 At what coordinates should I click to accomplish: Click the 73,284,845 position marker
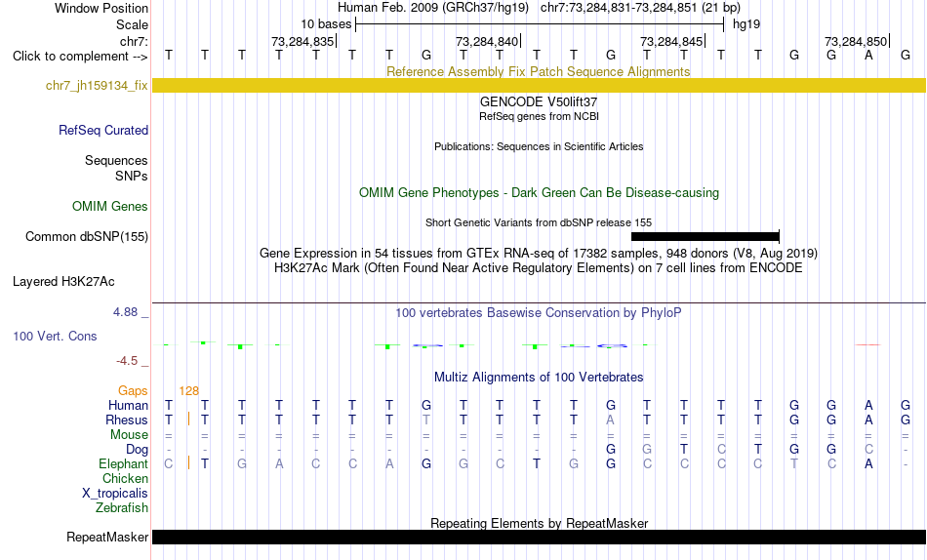pyautogui.click(x=672, y=41)
